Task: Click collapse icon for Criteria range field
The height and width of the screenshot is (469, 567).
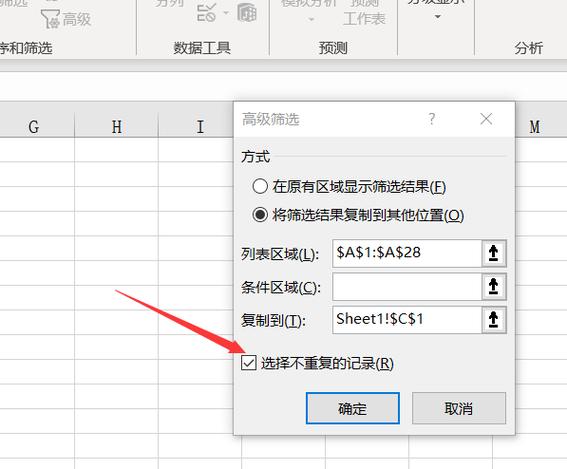Action: click(x=494, y=287)
